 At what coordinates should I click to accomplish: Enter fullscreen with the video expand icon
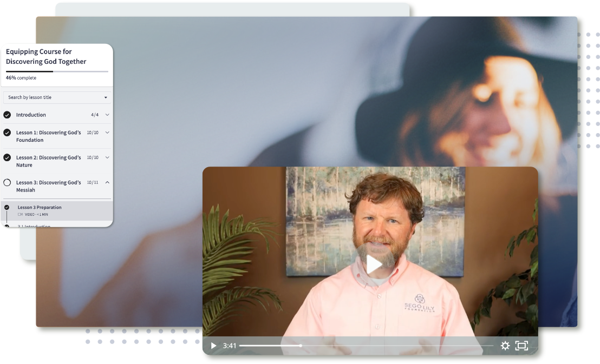coord(521,346)
